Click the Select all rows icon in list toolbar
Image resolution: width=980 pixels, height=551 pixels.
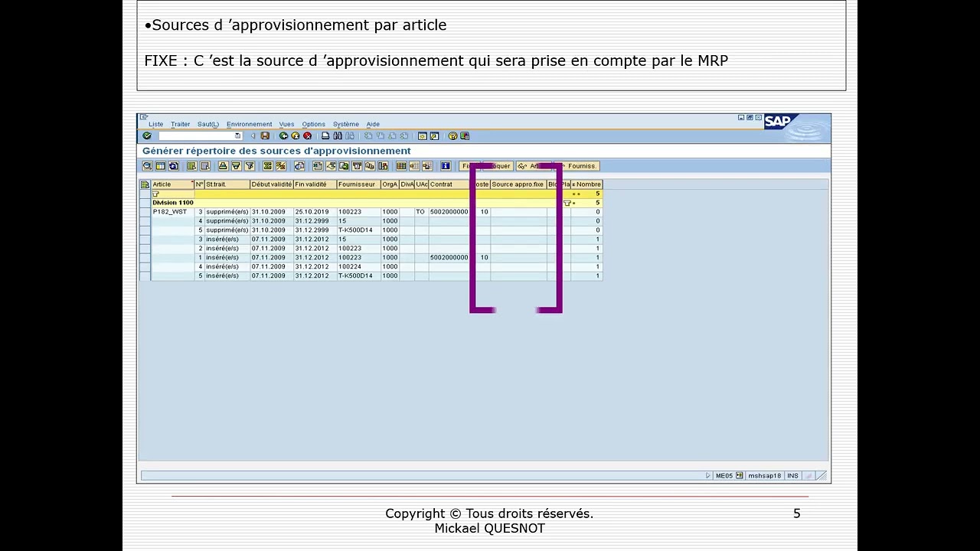192,166
